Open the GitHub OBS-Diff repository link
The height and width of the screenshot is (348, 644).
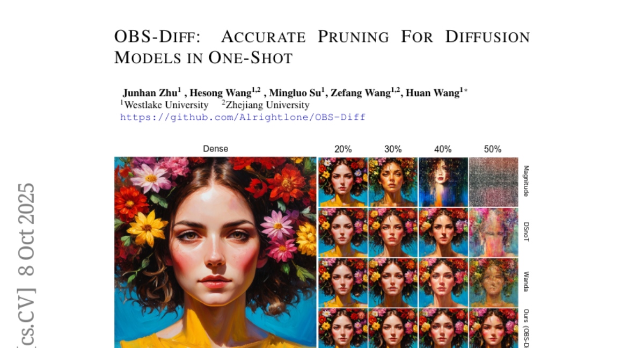point(243,117)
